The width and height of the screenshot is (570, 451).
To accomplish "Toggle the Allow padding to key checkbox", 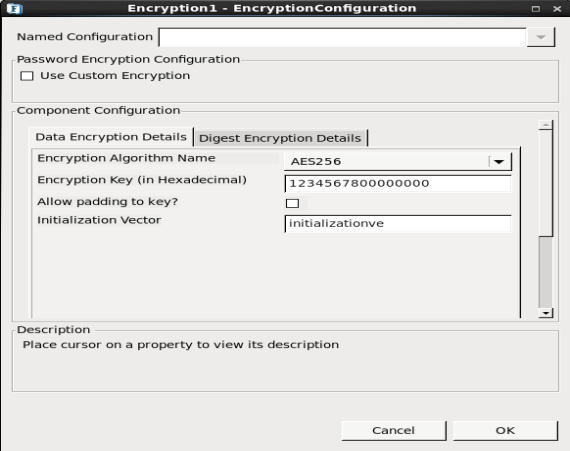I will tap(293, 203).
